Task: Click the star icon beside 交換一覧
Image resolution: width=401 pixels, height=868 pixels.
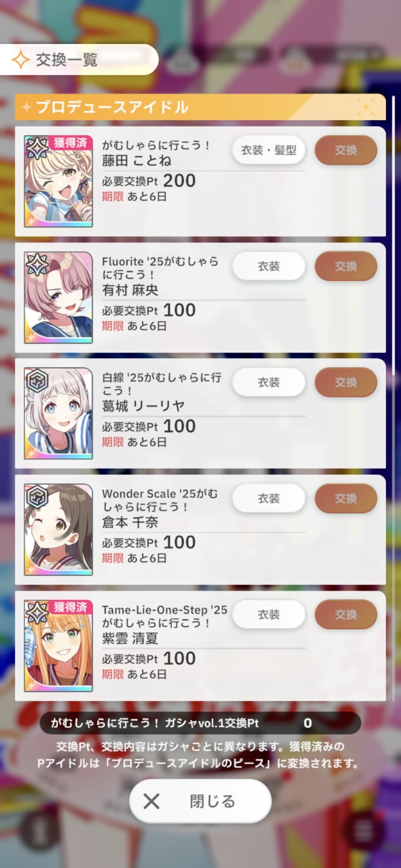Action: pyautogui.click(x=20, y=59)
